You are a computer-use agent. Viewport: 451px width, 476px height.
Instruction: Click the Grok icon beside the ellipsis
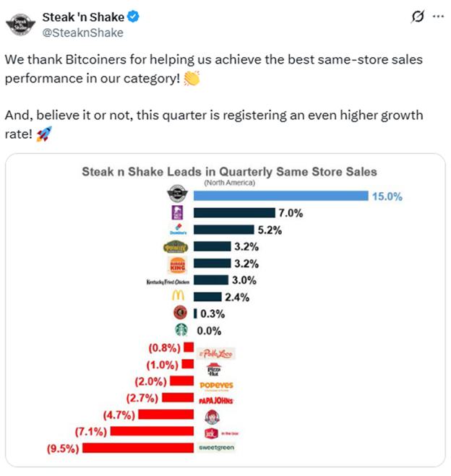point(416,17)
